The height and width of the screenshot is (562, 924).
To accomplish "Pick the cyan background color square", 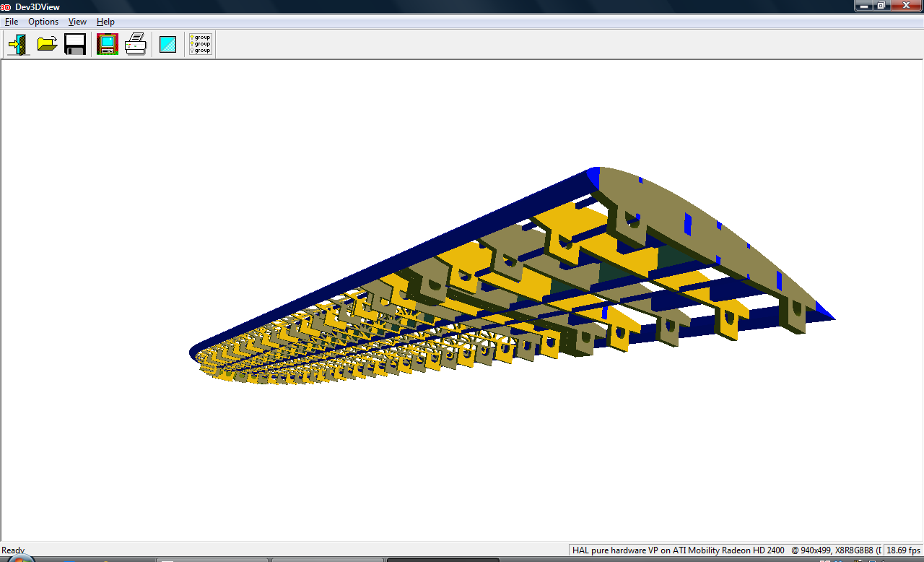I will point(167,44).
